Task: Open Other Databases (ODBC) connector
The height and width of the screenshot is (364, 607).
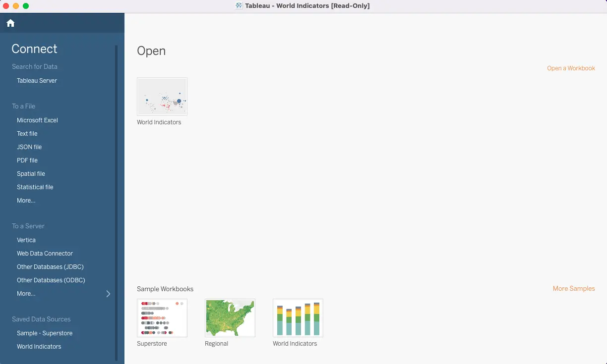Action: point(51,280)
